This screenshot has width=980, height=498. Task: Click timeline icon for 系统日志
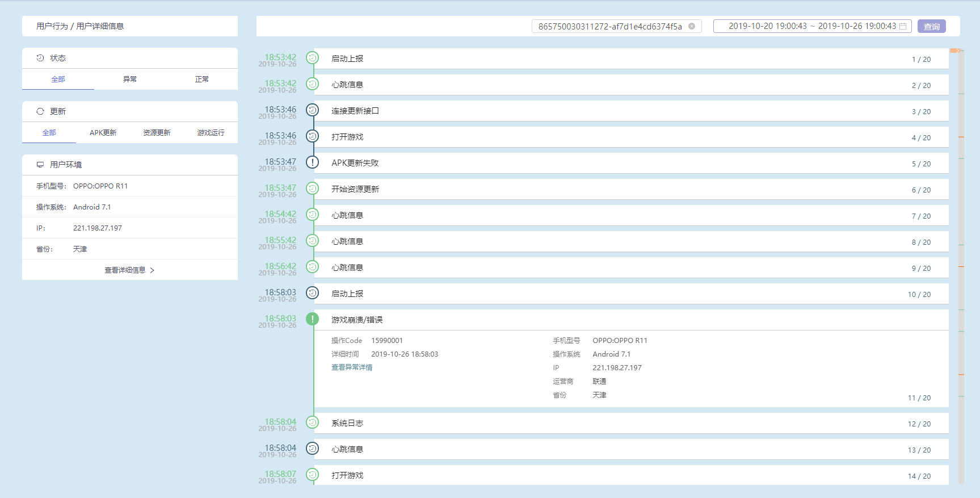coord(312,422)
